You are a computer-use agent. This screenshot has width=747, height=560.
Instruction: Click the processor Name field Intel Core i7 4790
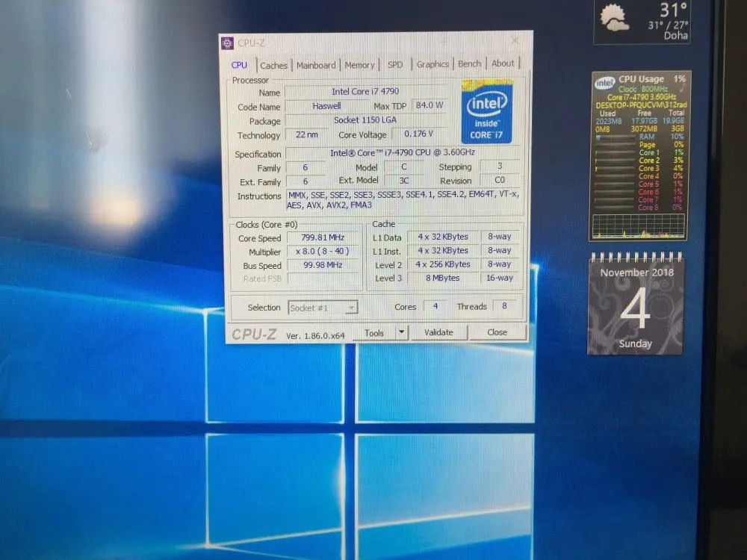pyautogui.click(x=365, y=91)
